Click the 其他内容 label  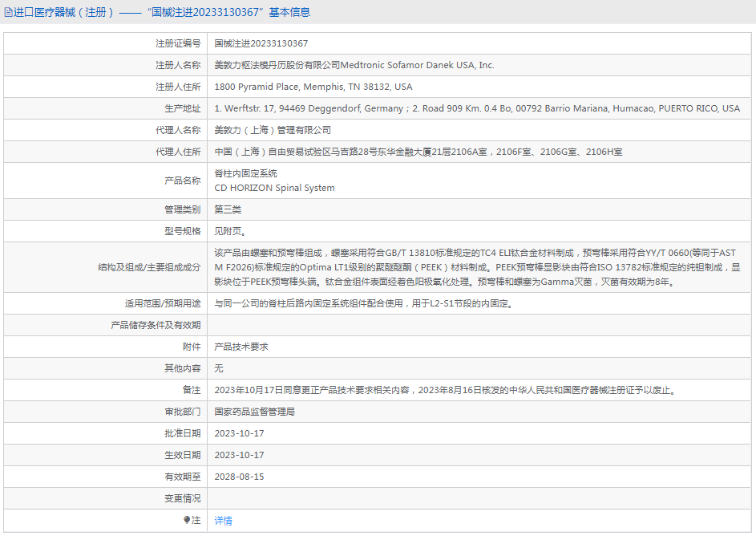click(x=182, y=368)
